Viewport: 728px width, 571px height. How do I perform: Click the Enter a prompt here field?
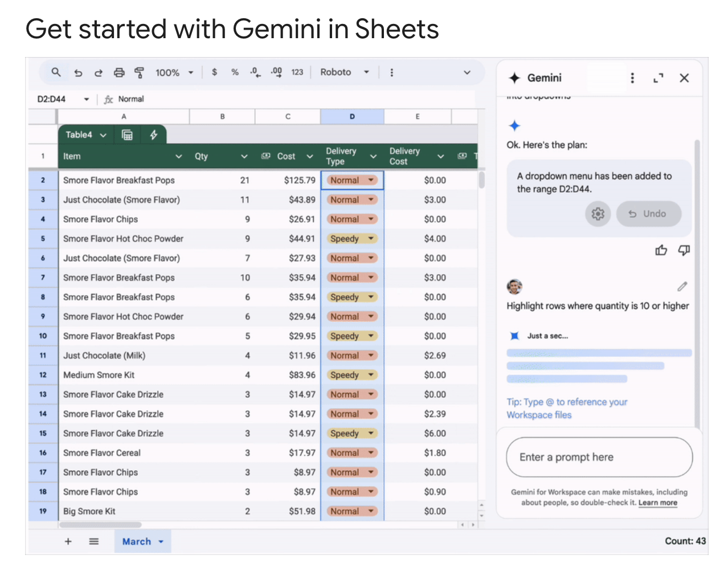click(599, 457)
